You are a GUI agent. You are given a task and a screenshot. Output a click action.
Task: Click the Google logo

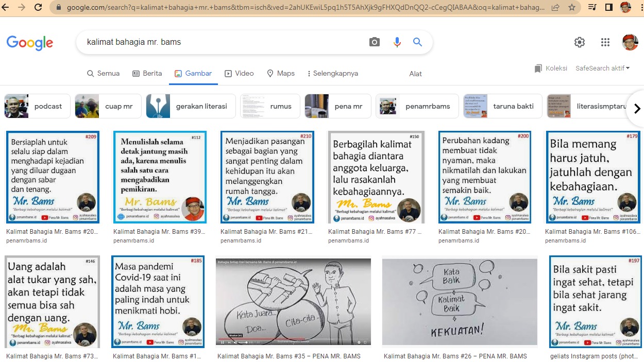[x=30, y=43]
